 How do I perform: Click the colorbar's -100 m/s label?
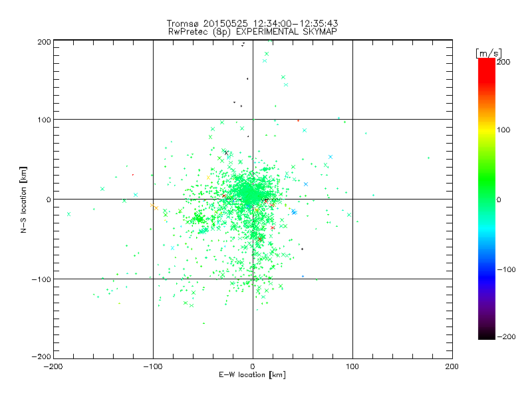pos(506,269)
